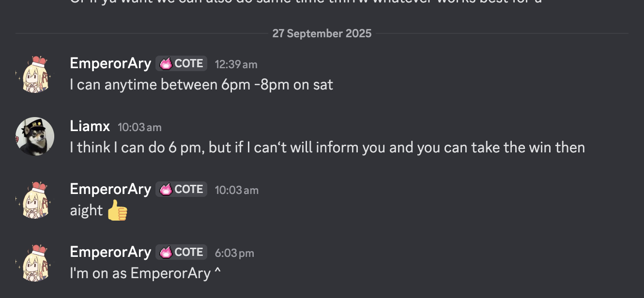This screenshot has height=298, width=644.
Task: Click the COTE server tag at 6:03 pm
Action: pos(182,252)
